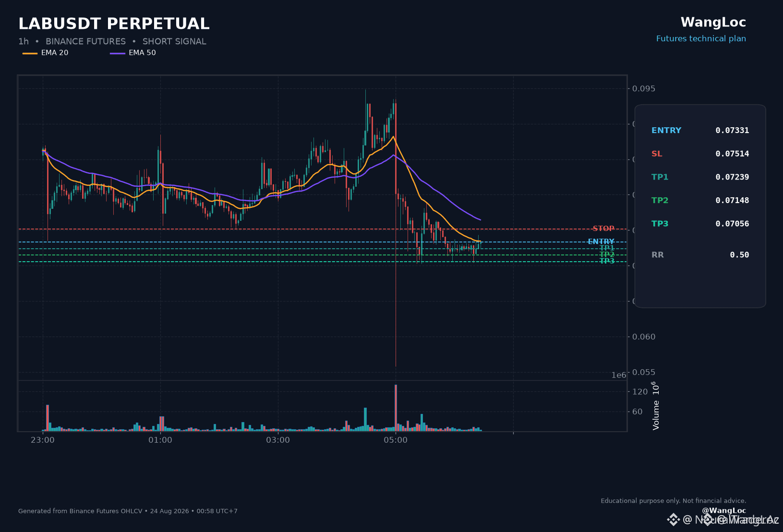Click the TP2 label in the side panel
Image resolution: width=783 pixels, height=532 pixels.
(660, 200)
